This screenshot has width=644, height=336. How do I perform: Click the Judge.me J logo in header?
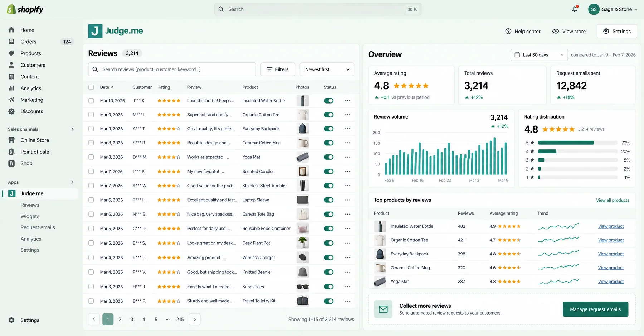click(95, 31)
